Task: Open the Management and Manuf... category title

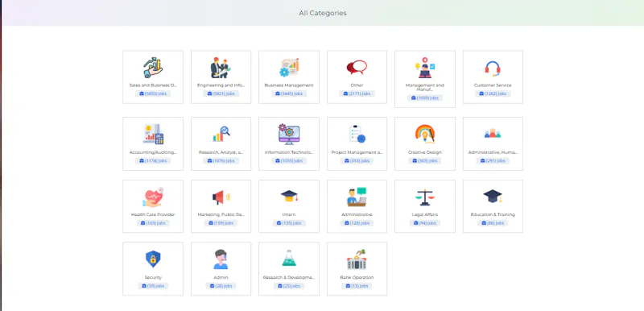Action: (x=425, y=88)
